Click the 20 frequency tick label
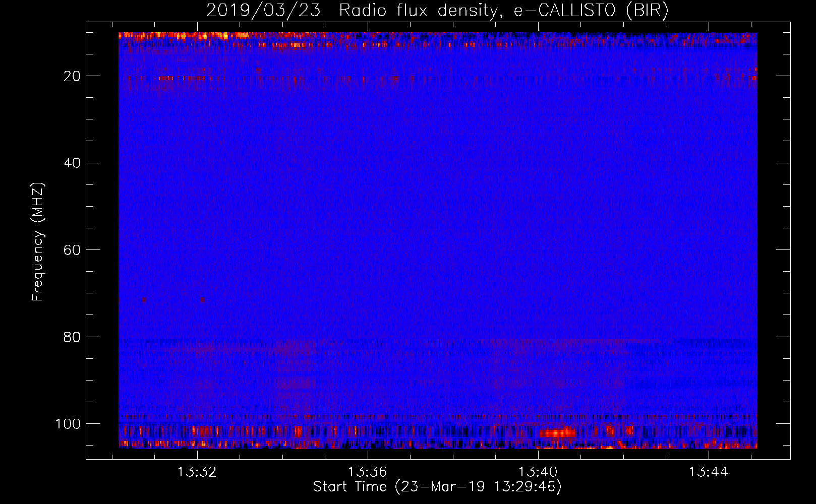The width and height of the screenshot is (816, 504). [x=72, y=76]
